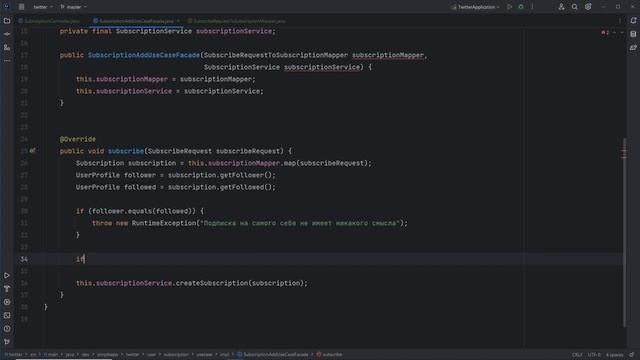This screenshot has height=360, width=640.
Task: Open TwitterApplication run configuration dropdown
Action: (x=475, y=7)
